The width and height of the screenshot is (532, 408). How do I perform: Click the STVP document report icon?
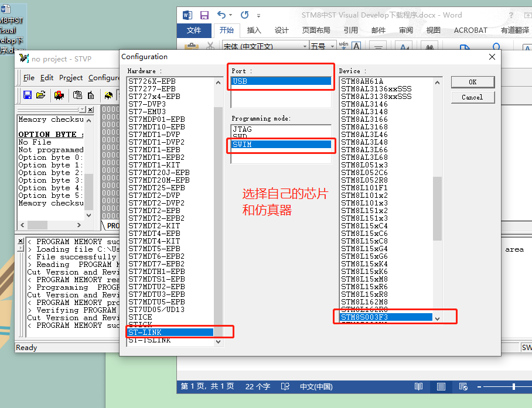(91, 95)
